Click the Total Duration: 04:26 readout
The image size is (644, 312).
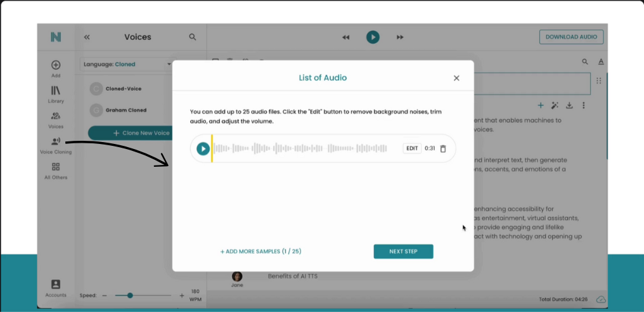(x=565, y=299)
